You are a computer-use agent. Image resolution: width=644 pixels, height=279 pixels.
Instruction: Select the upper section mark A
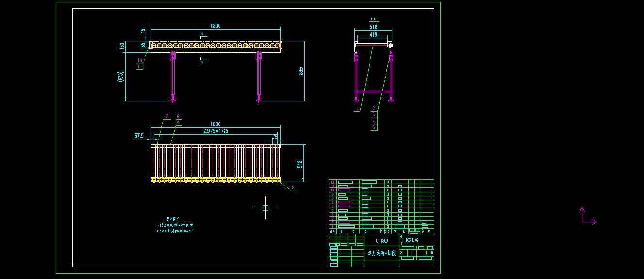(202, 34)
